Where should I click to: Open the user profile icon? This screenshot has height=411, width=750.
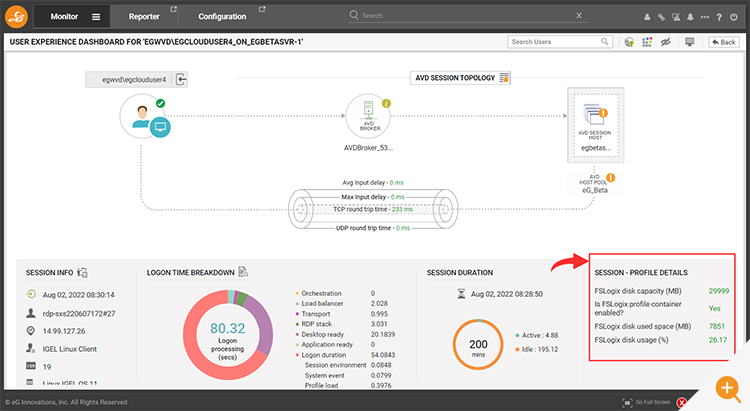647,17
